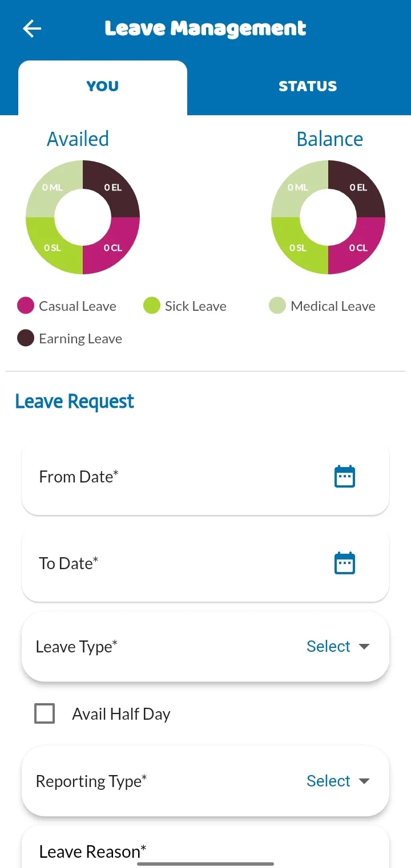Open the To Date calendar icon
The width and height of the screenshot is (411, 868).
(x=344, y=563)
